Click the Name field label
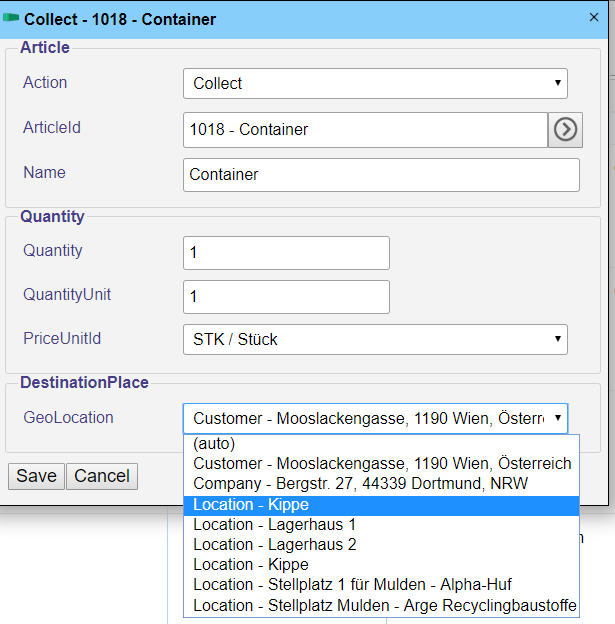This screenshot has height=624, width=615. tap(44, 172)
